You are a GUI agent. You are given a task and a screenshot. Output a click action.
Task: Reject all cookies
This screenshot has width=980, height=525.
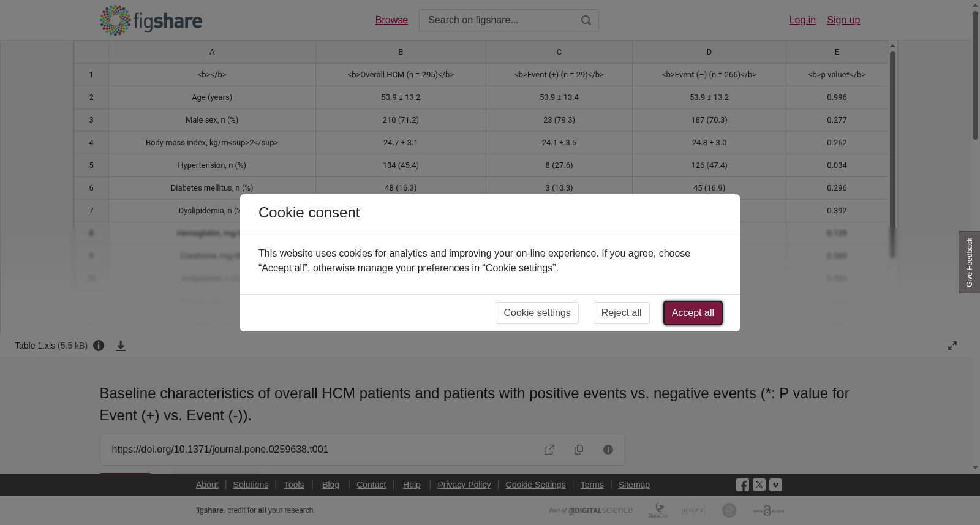click(621, 313)
